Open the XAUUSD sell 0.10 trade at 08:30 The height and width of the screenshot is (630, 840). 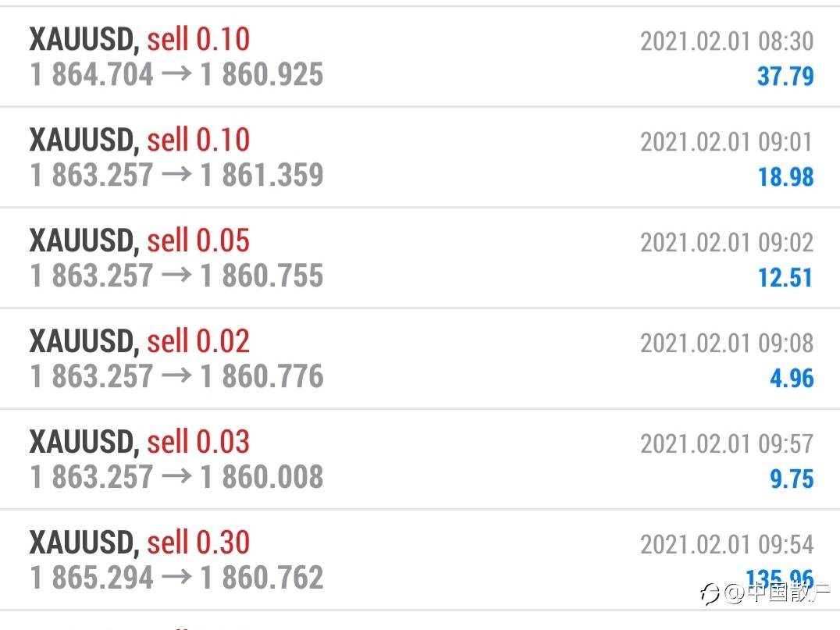tap(420, 57)
